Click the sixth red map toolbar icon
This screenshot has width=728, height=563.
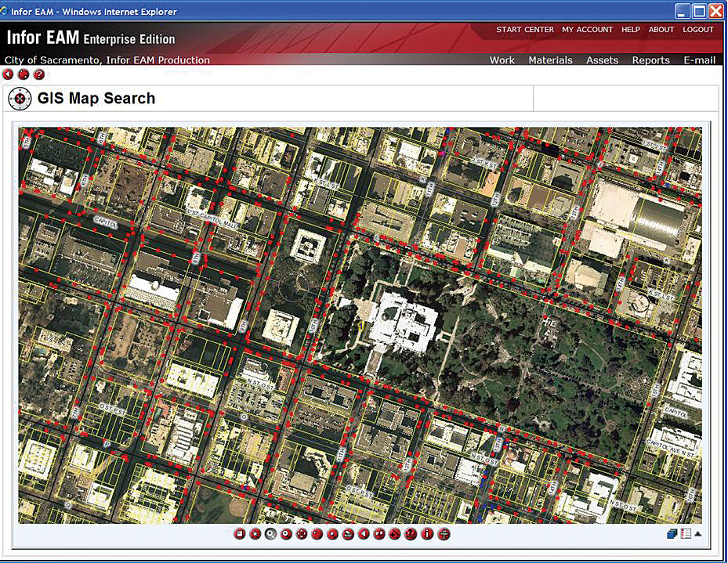point(317,534)
